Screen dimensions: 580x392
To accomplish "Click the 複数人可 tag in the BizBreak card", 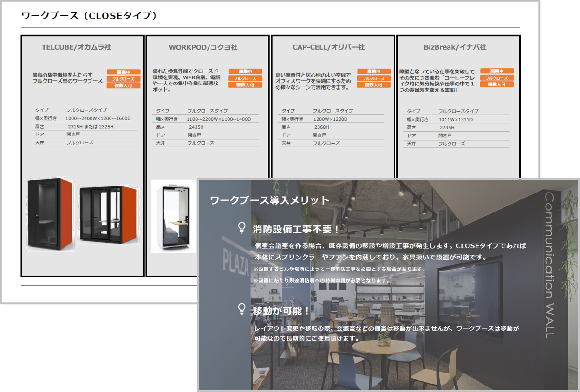I will tap(497, 84).
